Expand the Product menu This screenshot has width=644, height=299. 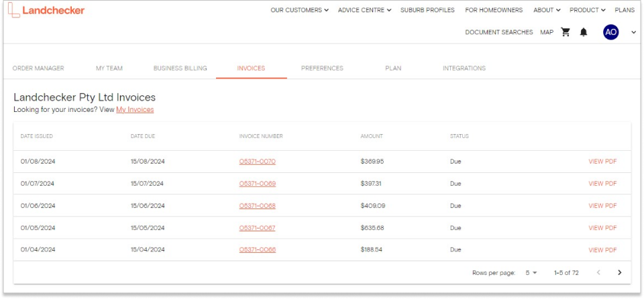(x=588, y=10)
